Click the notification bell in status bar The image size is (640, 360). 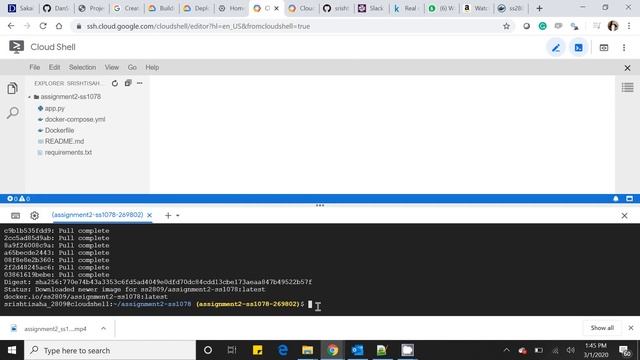coord(616,199)
